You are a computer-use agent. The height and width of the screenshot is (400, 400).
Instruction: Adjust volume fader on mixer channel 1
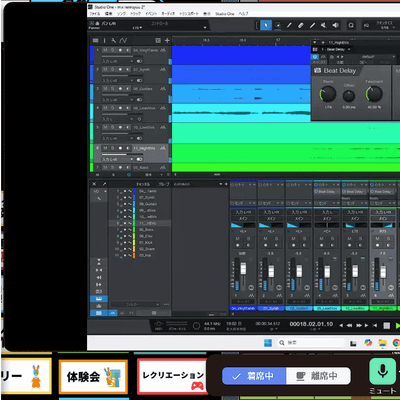[x=243, y=268]
